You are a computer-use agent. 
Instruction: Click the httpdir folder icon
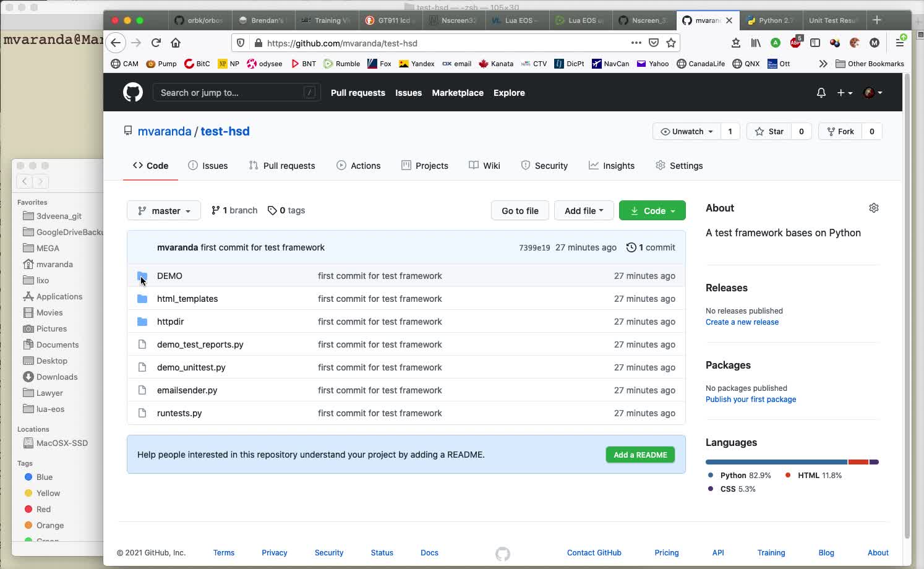click(142, 322)
